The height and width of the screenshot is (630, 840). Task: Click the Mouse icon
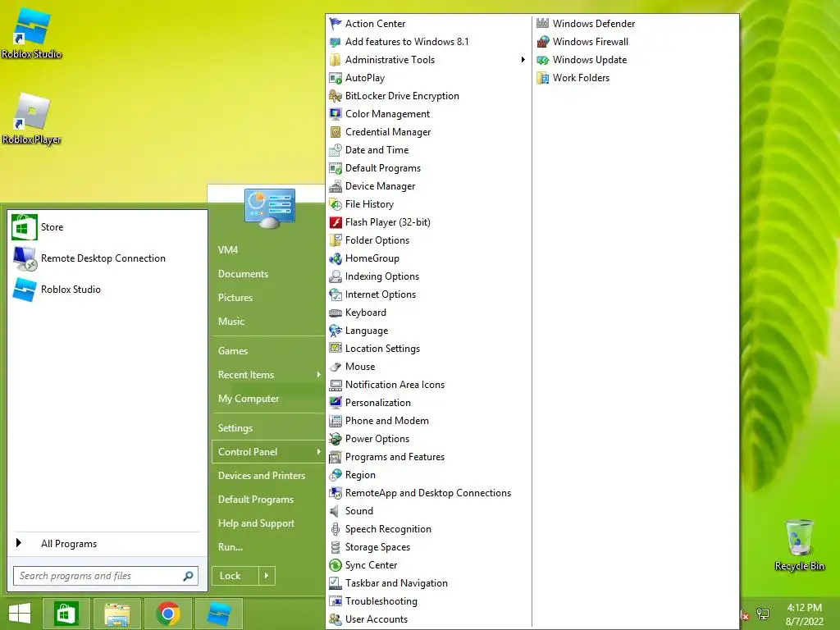(x=336, y=367)
